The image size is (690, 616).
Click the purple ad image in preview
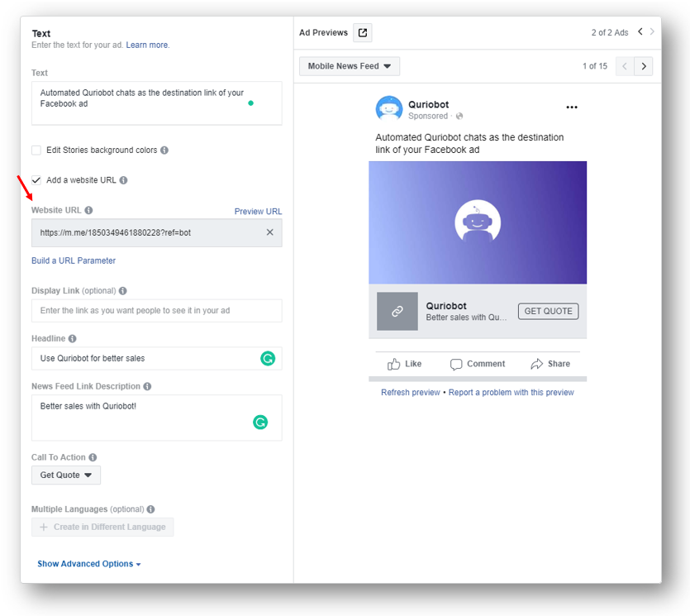pos(478,222)
